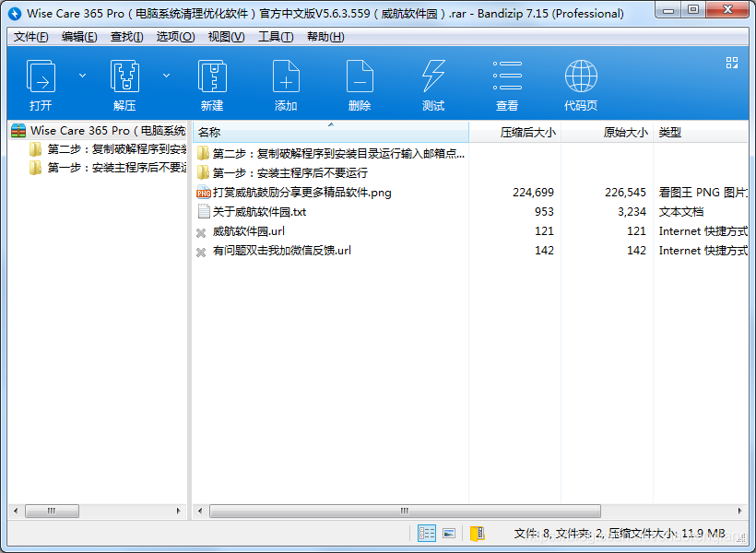756x553 pixels.
Task: Open the 选项(O) menu
Action: [175, 37]
